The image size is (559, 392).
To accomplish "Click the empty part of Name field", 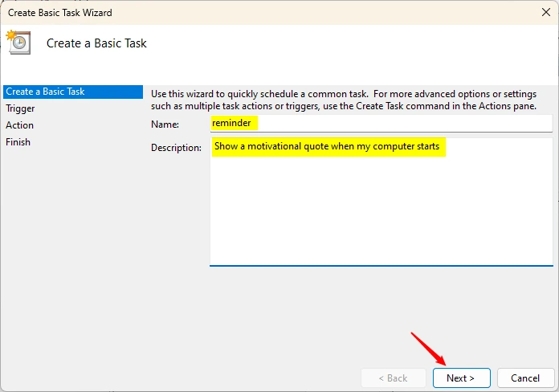I will [403, 124].
